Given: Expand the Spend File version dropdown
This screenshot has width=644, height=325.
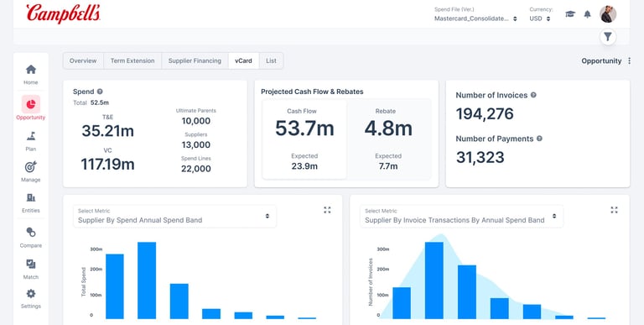Looking at the screenshot, I should tap(475, 18).
